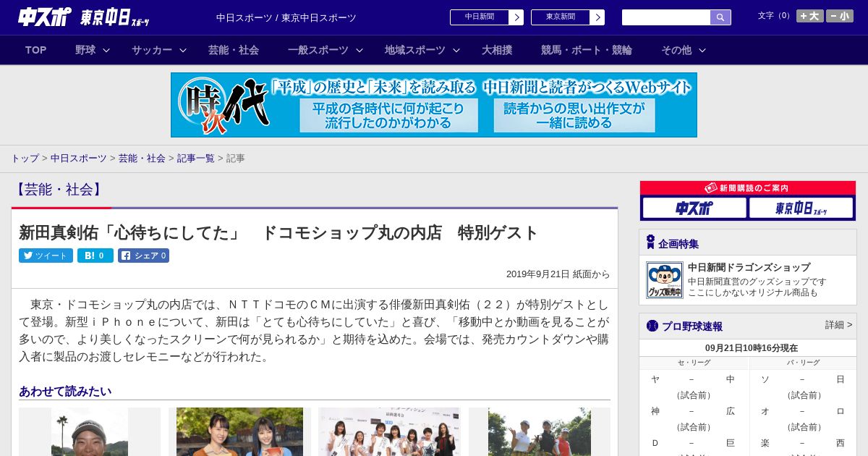Click ソ － 日 game row
This screenshot has width=868, height=456.
(803, 379)
